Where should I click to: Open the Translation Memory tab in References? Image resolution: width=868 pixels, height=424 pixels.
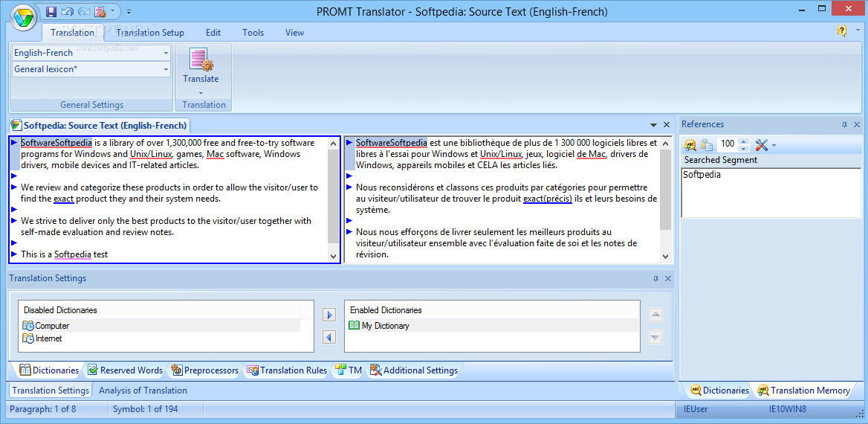coord(804,391)
